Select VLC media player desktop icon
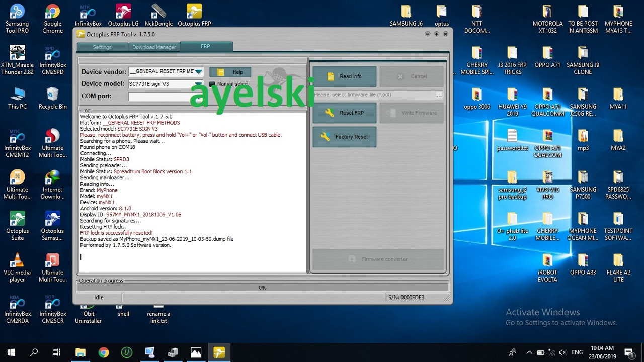644x362 pixels. click(17, 268)
